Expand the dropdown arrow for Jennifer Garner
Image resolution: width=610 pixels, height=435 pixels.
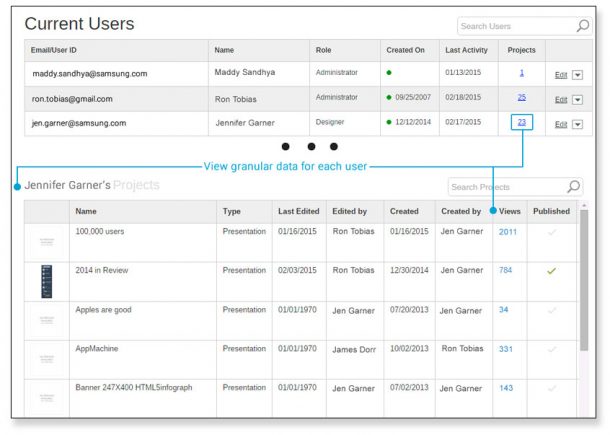579,124
